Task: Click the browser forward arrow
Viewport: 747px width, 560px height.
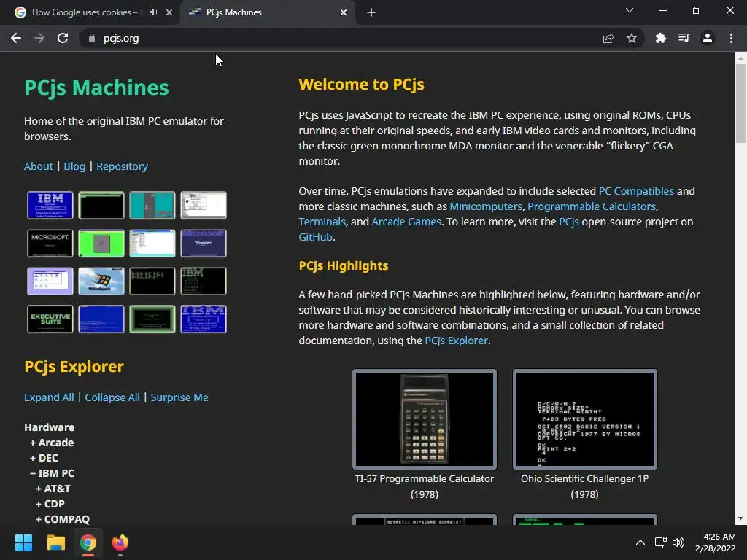Action: pyautogui.click(x=39, y=38)
